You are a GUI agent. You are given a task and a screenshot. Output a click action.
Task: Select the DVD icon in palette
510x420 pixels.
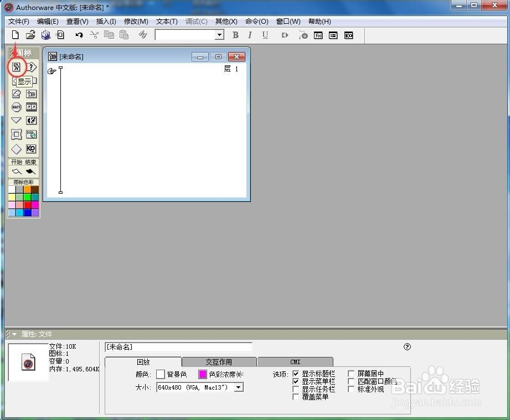click(x=31, y=134)
